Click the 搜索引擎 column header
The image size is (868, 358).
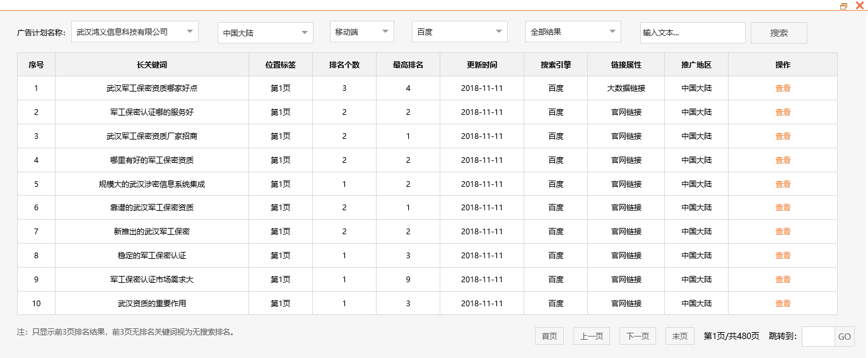(556, 64)
